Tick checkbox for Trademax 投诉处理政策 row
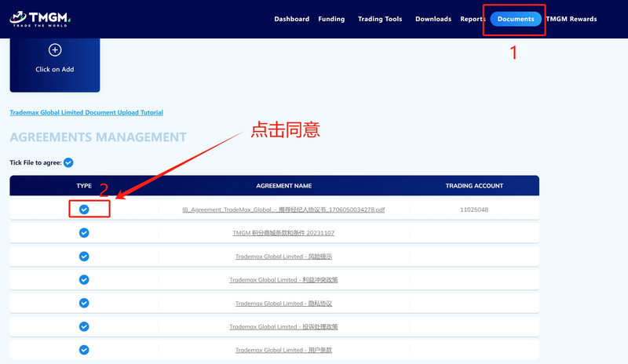Screen dimensions: 628x364 pyautogui.click(x=84, y=326)
